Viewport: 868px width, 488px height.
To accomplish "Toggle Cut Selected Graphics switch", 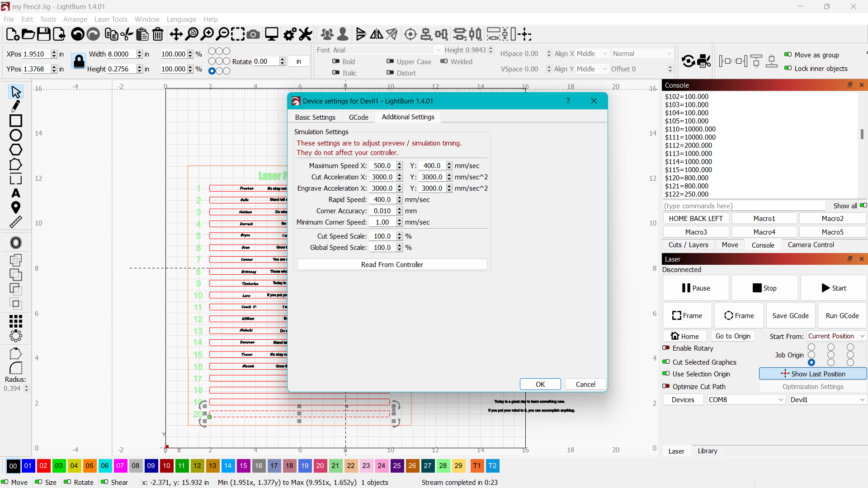I will (666, 362).
